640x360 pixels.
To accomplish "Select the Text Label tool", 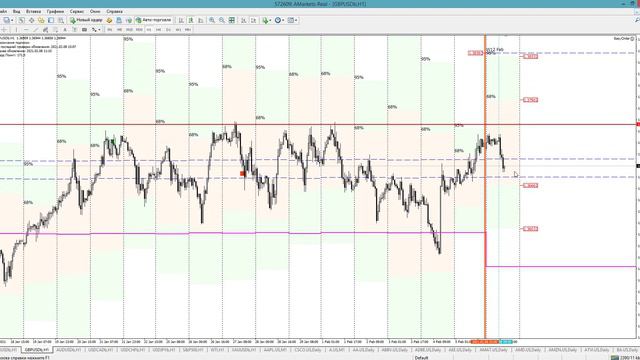I will pos(74,29).
